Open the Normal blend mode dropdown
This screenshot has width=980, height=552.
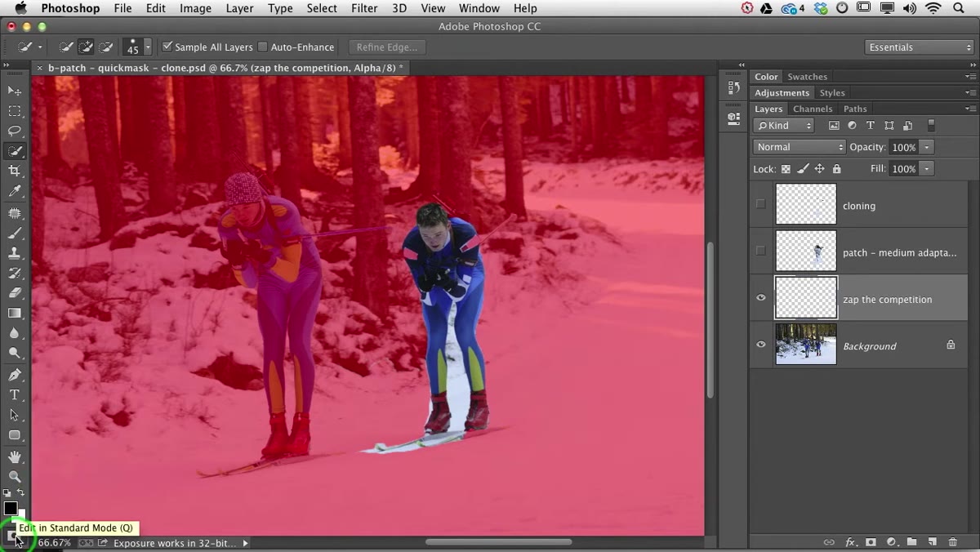pos(800,147)
